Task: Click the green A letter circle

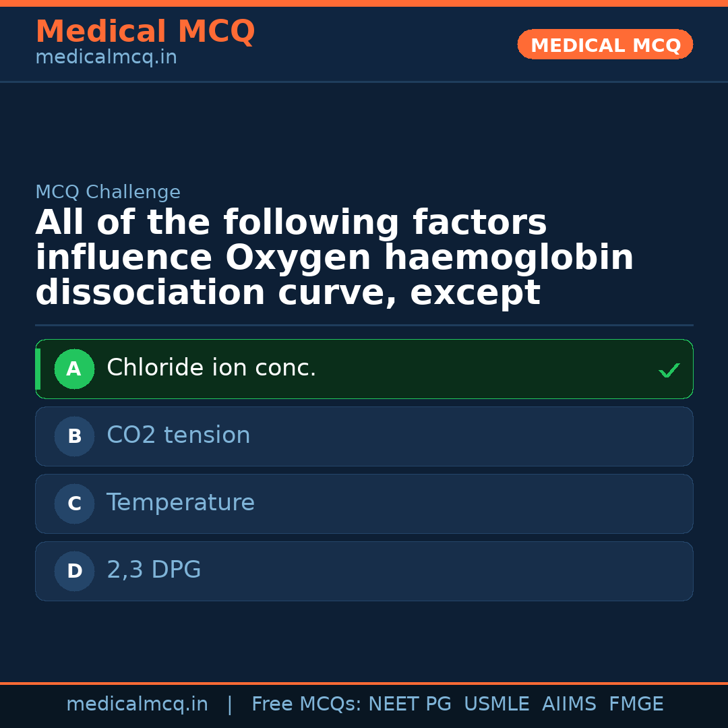Action: pos(74,369)
